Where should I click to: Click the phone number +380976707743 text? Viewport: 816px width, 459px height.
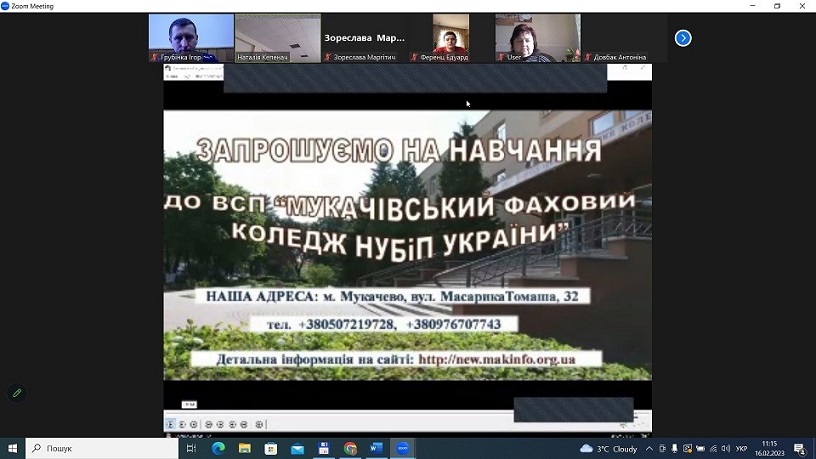(x=453, y=324)
